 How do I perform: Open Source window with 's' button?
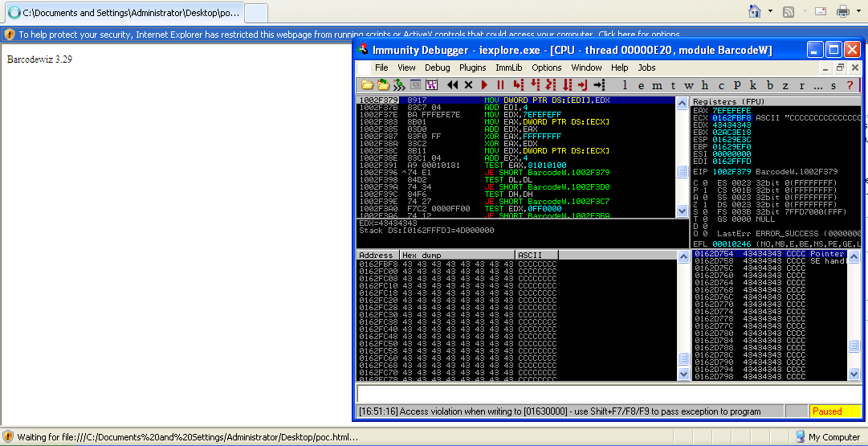pyautogui.click(x=833, y=85)
